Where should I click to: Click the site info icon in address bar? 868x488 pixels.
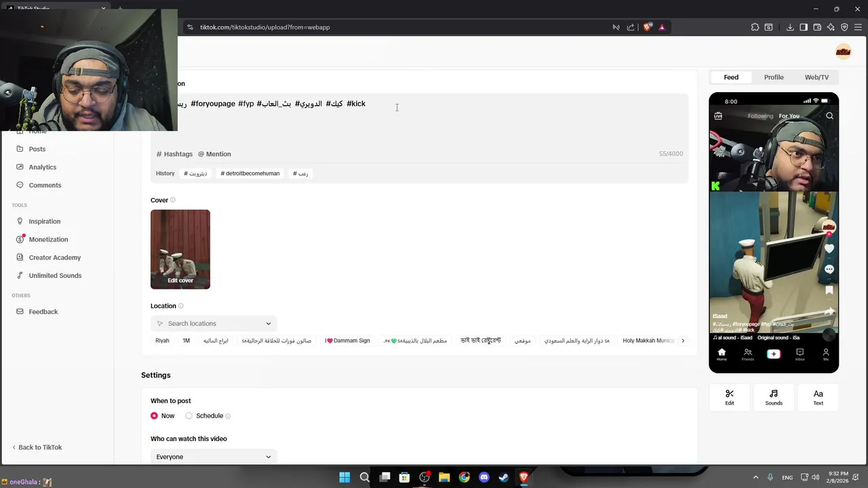[x=190, y=27]
